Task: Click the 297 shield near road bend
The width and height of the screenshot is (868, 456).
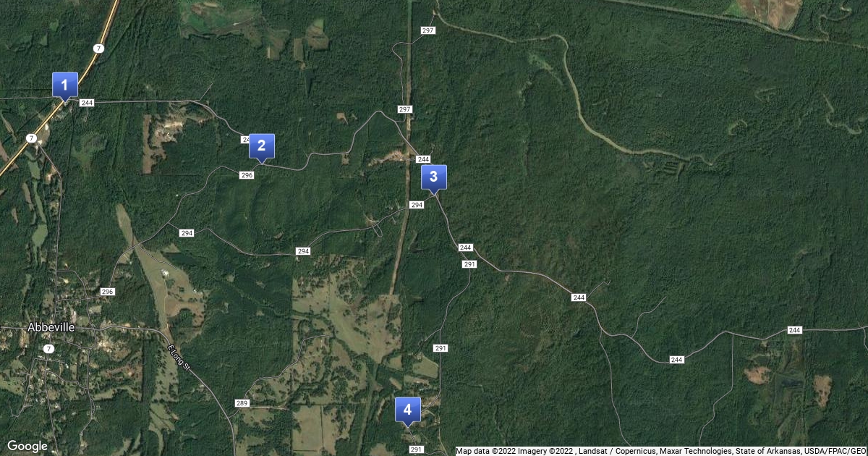Action: tap(405, 109)
